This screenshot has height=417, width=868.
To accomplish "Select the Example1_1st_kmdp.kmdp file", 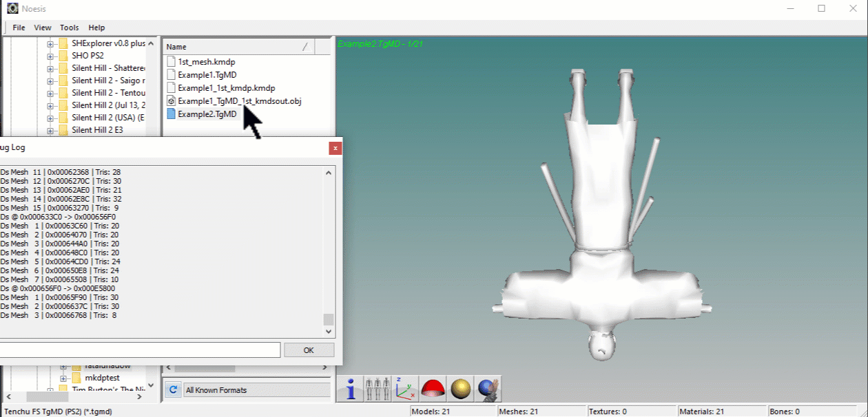I will point(226,88).
